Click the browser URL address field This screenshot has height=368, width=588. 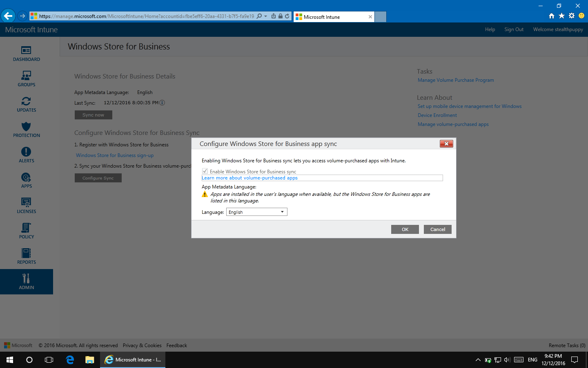point(146,16)
